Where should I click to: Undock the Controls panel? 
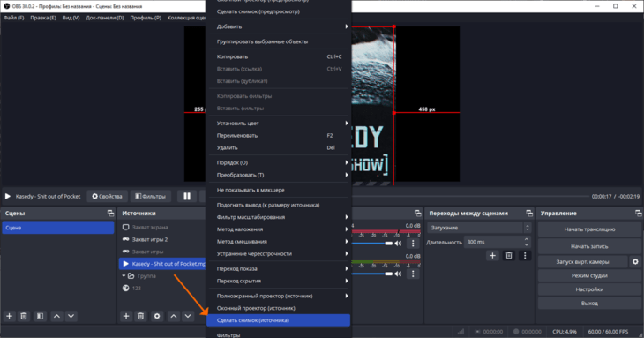pos(638,214)
